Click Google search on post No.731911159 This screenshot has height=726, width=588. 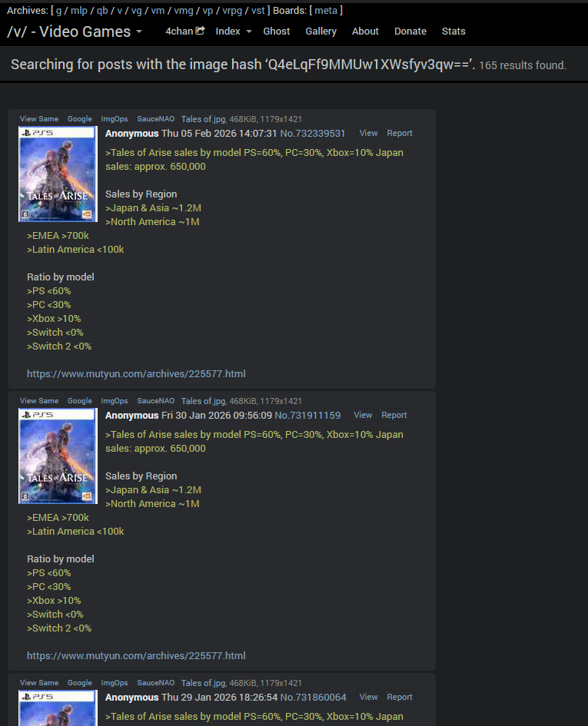[80, 401]
